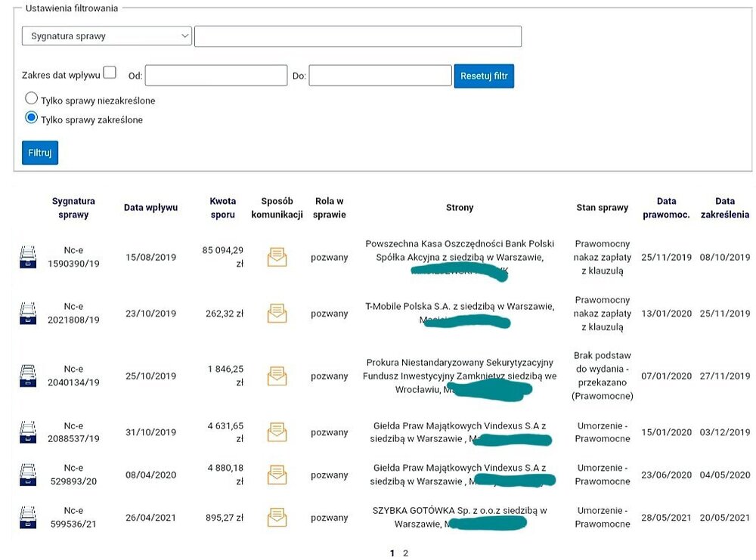
Task: Select Tylko sprawy zakreślone radio option
Action: (x=31, y=118)
